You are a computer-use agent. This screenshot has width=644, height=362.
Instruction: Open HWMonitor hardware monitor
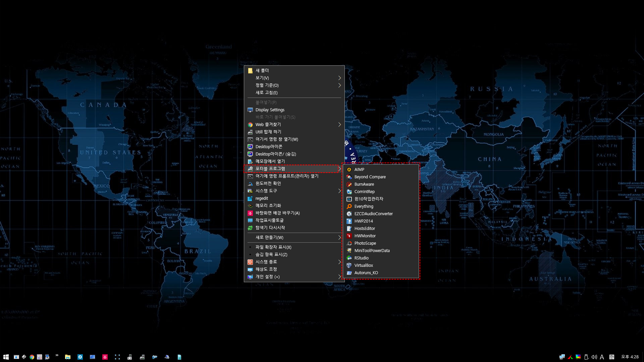point(365,236)
